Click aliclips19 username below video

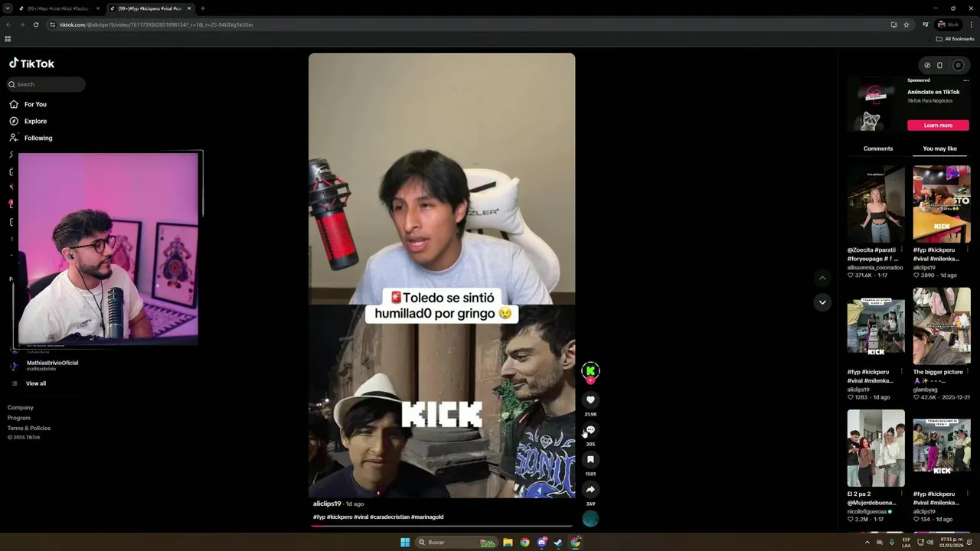(327, 504)
